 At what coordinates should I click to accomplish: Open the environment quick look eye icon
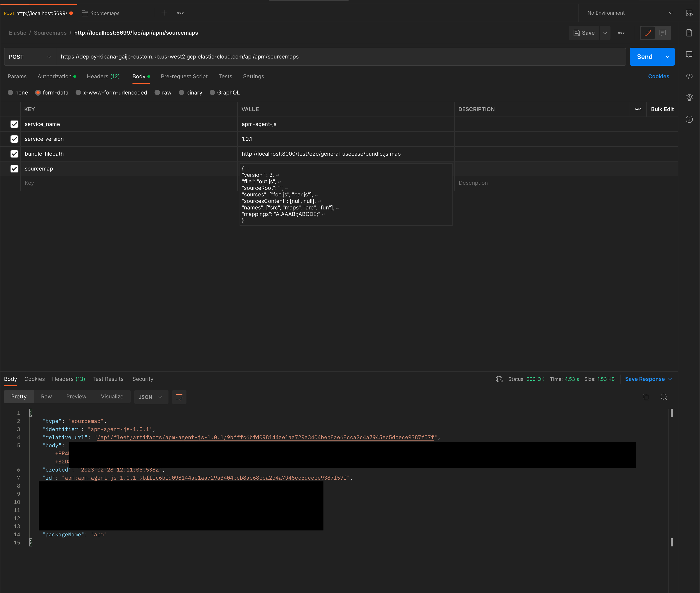(x=689, y=13)
